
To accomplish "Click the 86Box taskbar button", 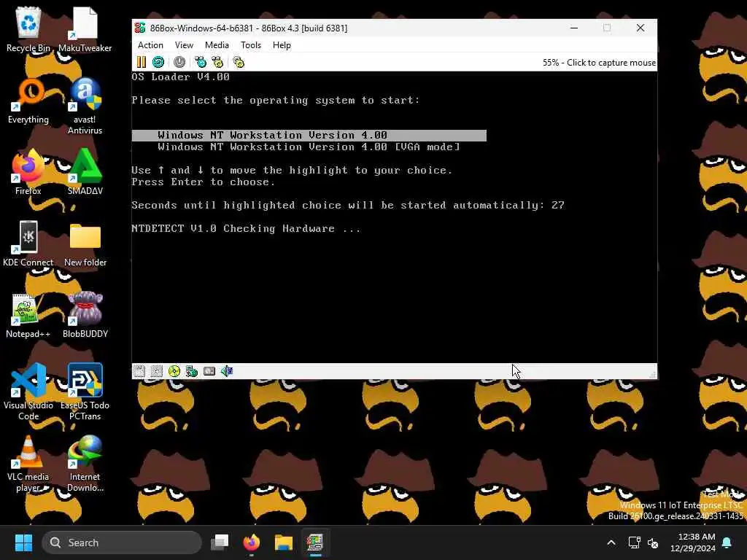I will 315,542.
